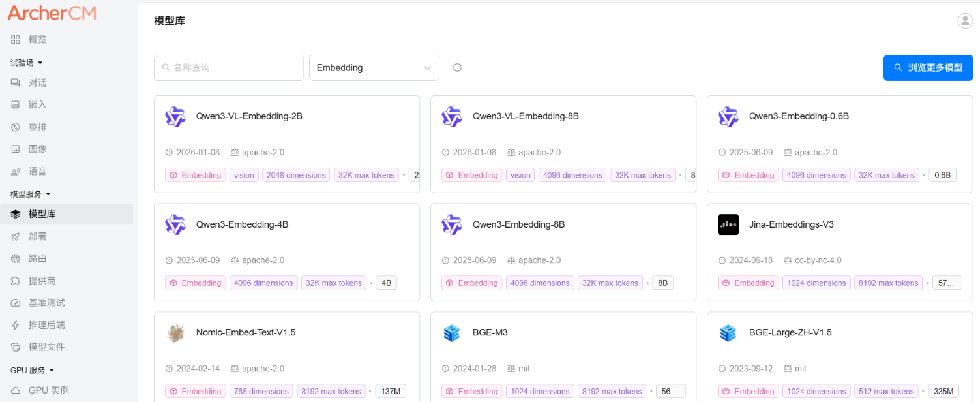The height and width of the screenshot is (402, 980).
Task: Click the refresh list icon
Action: point(457,68)
